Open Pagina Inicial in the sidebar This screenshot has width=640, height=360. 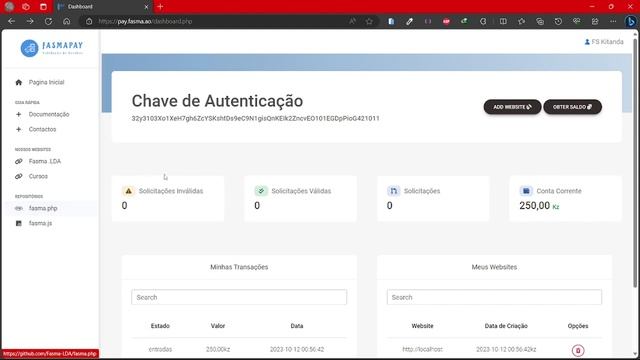coord(47,82)
